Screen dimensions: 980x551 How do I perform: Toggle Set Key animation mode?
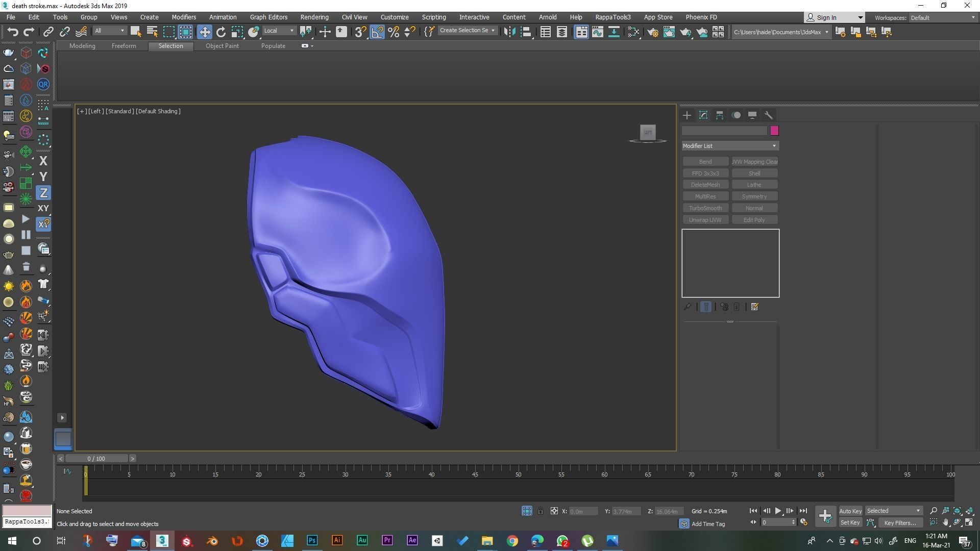(x=850, y=522)
